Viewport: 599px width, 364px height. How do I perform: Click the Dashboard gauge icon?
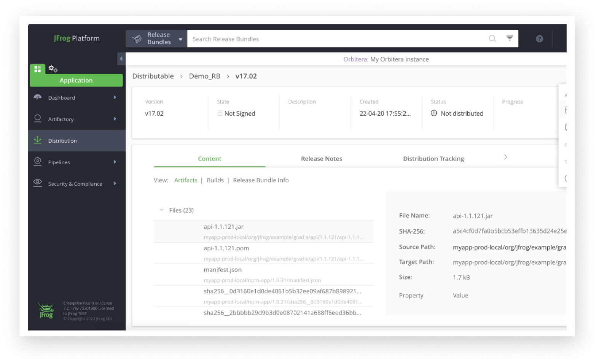point(38,97)
